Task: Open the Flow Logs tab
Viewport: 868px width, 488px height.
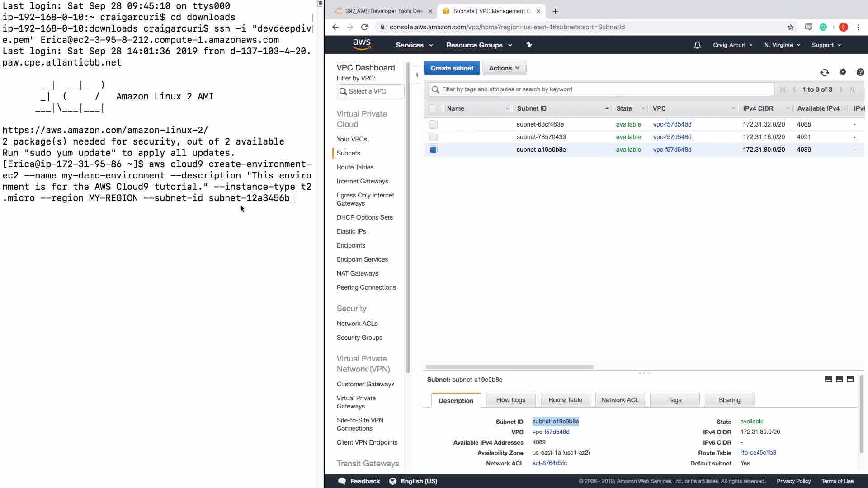Action: click(x=510, y=400)
